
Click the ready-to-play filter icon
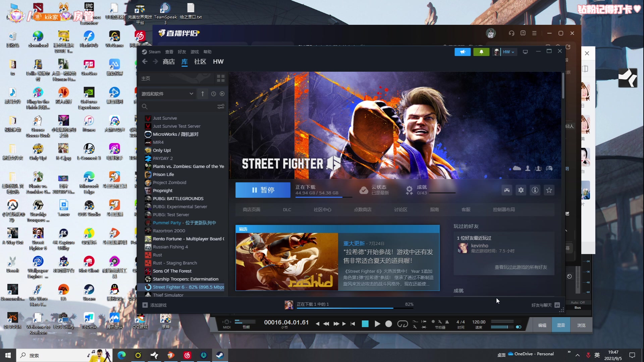(x=222, y=94)
